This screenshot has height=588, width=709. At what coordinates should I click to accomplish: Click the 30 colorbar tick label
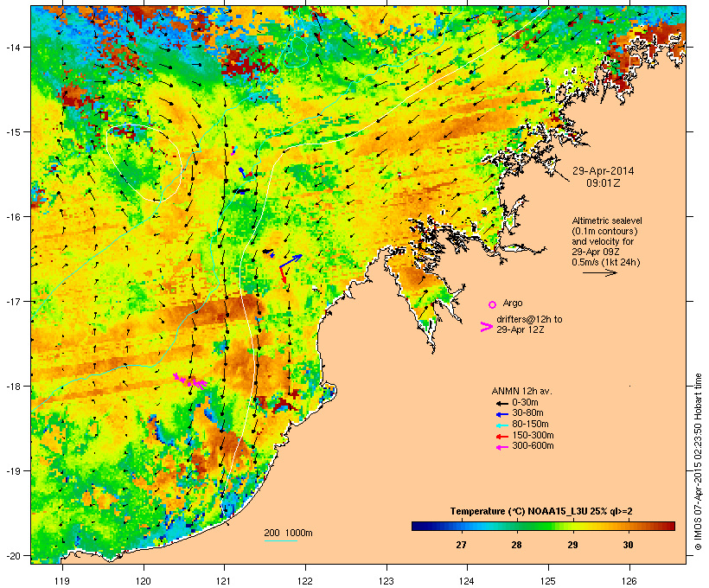click(628, 545)
